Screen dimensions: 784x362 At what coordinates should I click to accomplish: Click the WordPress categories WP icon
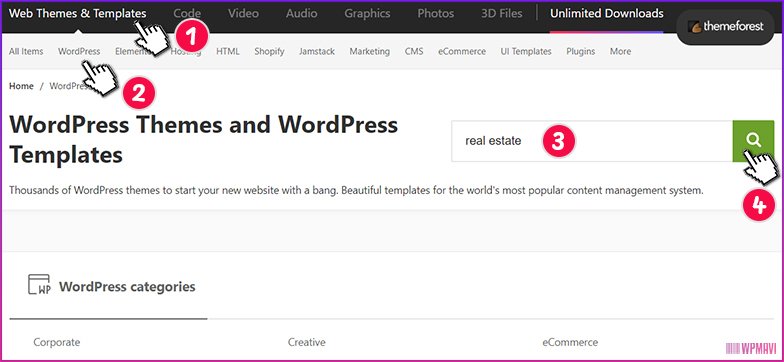(39, 284)
